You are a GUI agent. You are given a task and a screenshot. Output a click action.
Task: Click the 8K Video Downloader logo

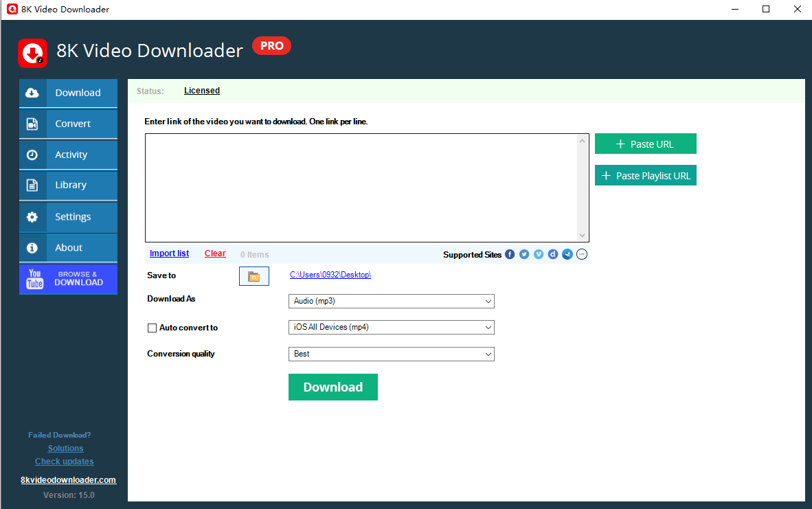32,53
